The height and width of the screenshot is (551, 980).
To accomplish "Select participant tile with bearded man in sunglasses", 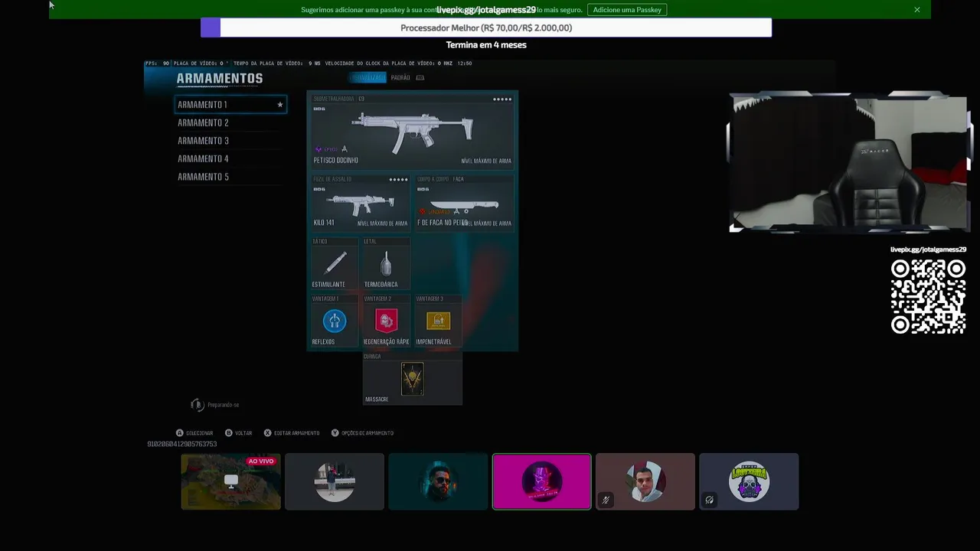I will (x=438, y=481).
